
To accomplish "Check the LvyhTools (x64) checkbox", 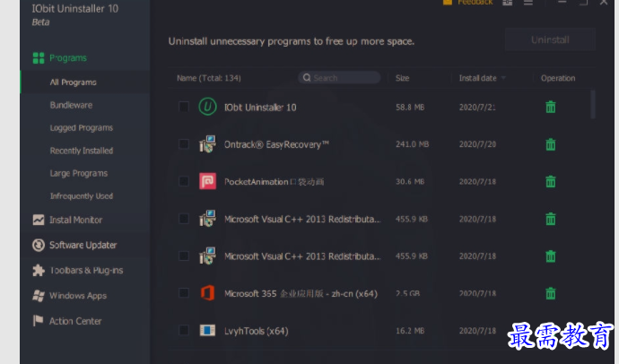I will pos(184,330).
